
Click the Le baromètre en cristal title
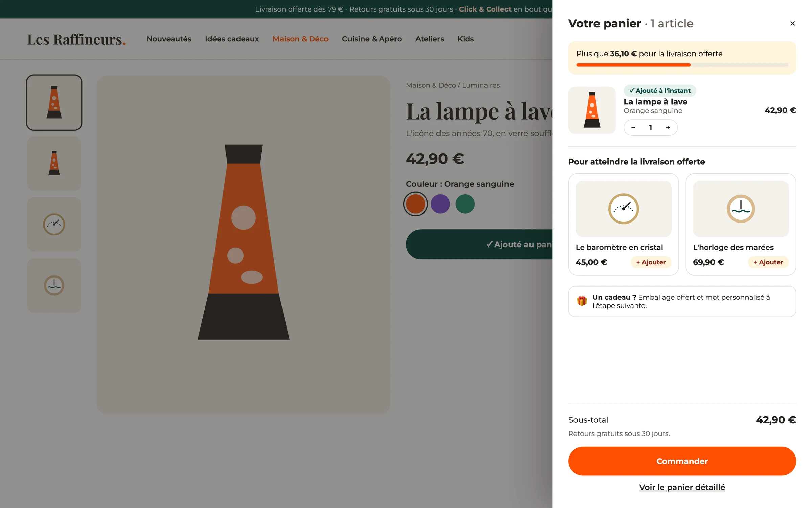(619, 247)
